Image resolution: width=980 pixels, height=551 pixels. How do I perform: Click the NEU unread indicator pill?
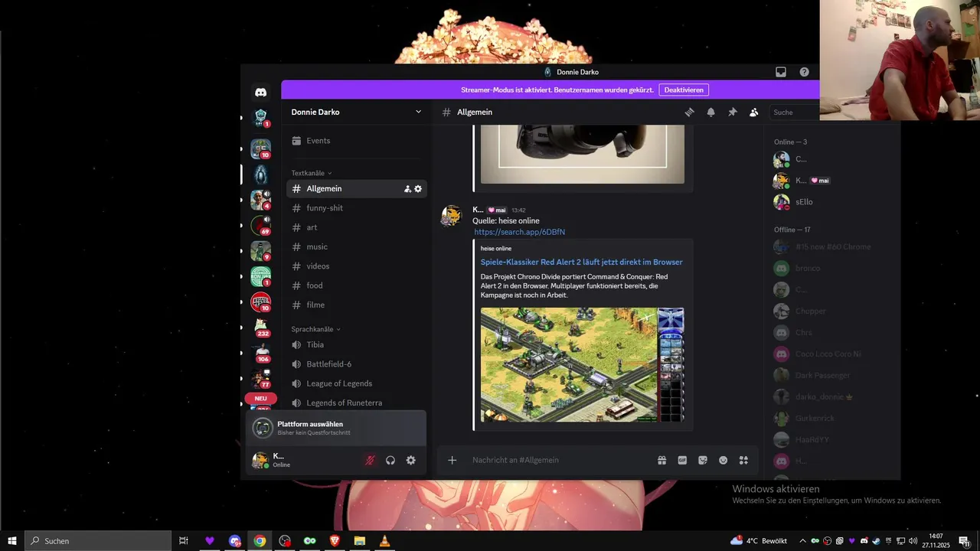[x=260, y=399]
